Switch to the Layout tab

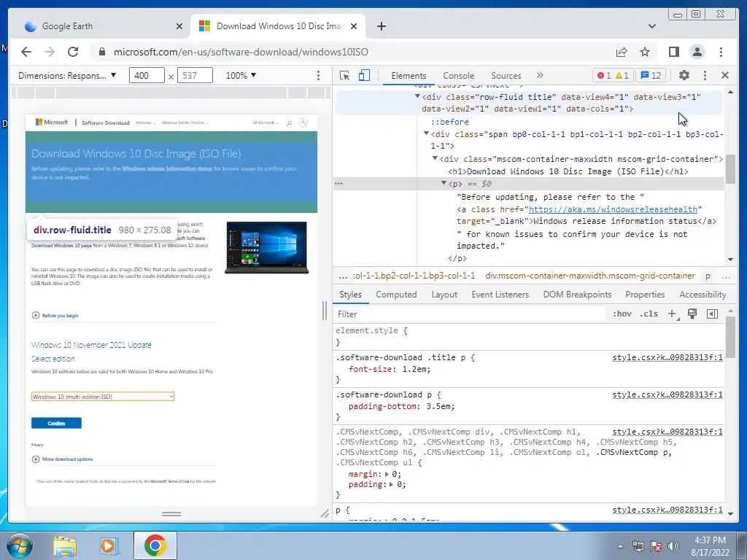(x=444, y=295)
